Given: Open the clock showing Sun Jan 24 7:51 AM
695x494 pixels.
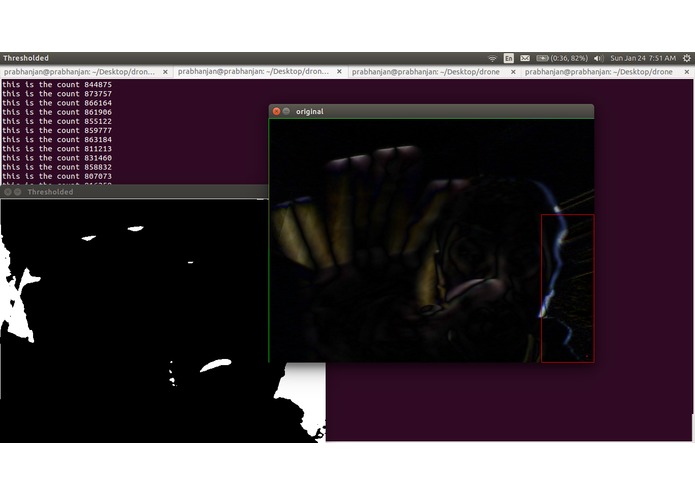Looking at the screenshot, I should pos(643,58).
